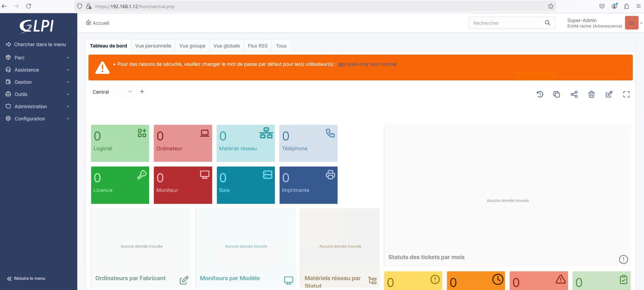Click the green Licence tile
Screen dimensions: 644x290
[x=120, y=185]
